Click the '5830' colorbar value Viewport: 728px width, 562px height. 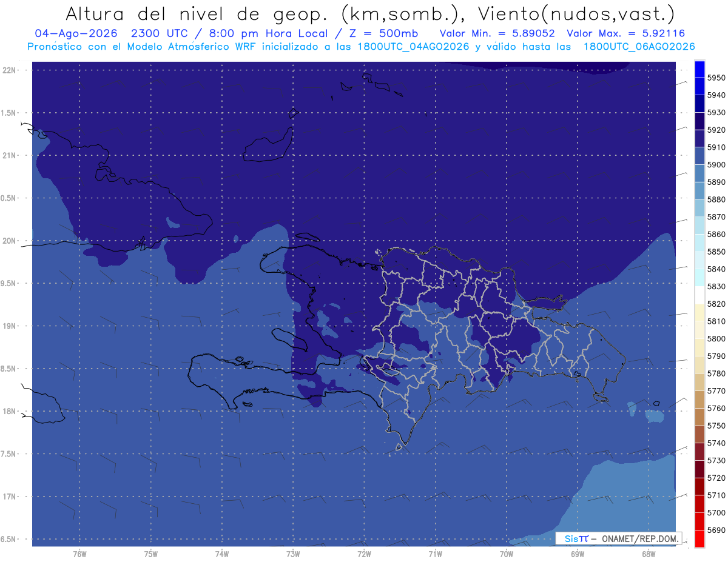tap(716, 286)
